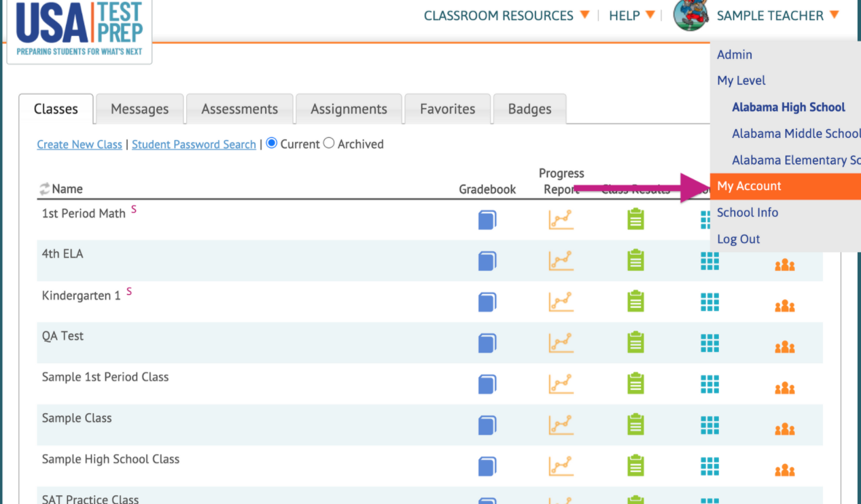Click the sort arrows icon beside Name
This screenshot has width=861, height=504.
coord(45,189)
